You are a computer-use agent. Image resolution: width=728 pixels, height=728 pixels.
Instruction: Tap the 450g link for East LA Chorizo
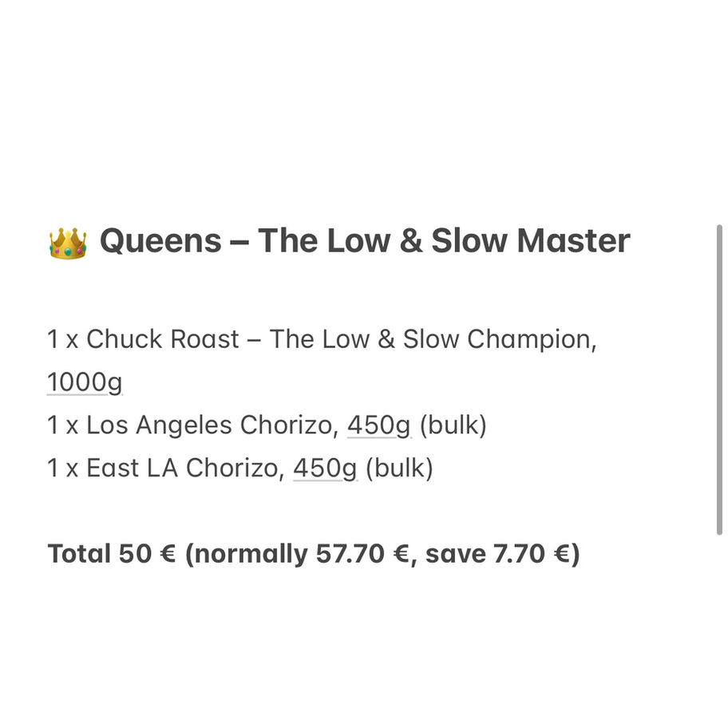325,468
